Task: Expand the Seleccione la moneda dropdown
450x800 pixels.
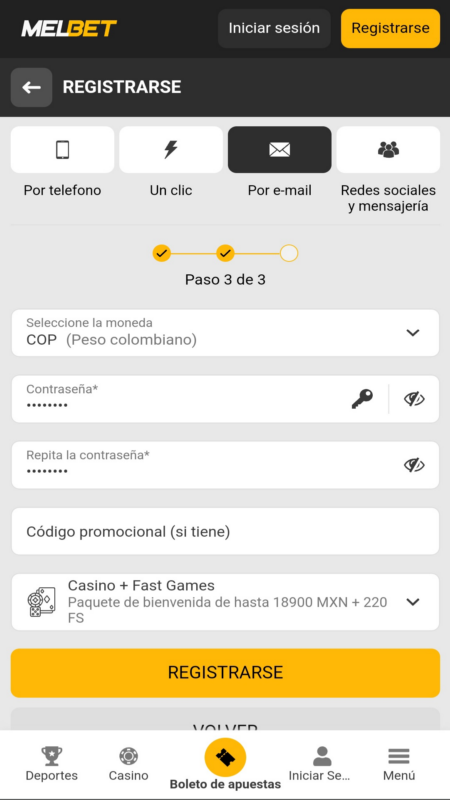Action: click(x=225, y=333)
